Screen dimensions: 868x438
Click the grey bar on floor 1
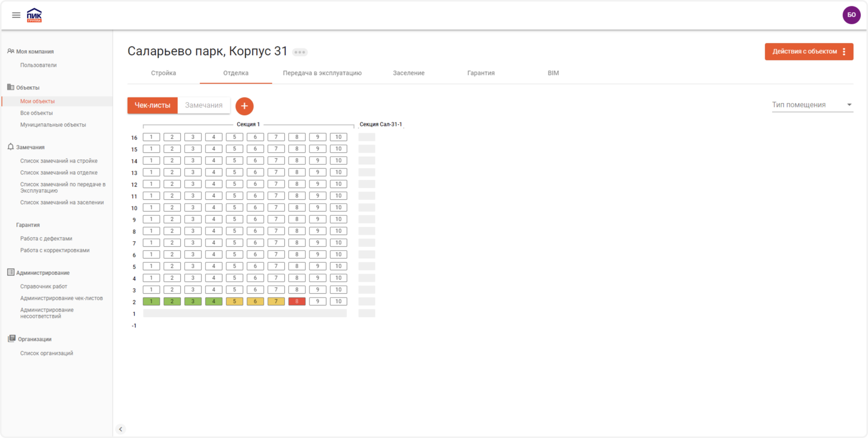tap(245, 314)
